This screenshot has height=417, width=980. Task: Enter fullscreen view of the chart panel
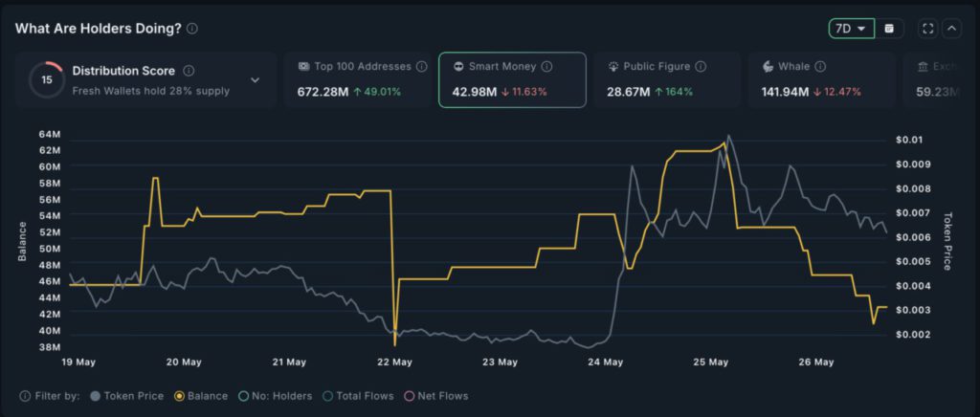click(x=926, y=29)
